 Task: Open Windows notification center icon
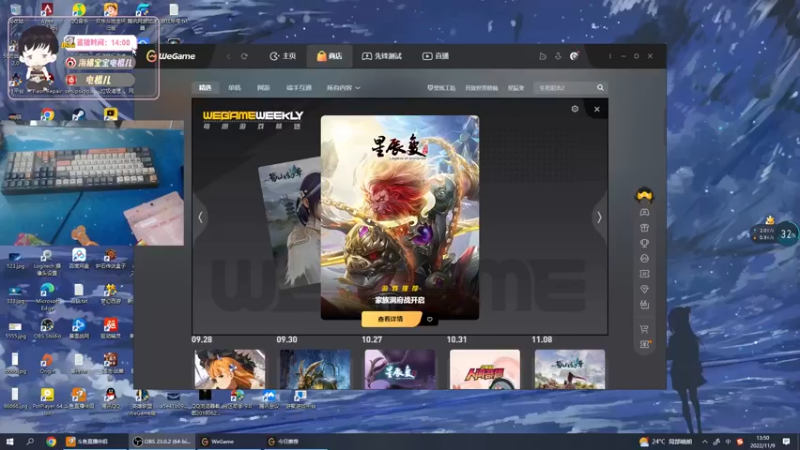click(x=787, y=442)
